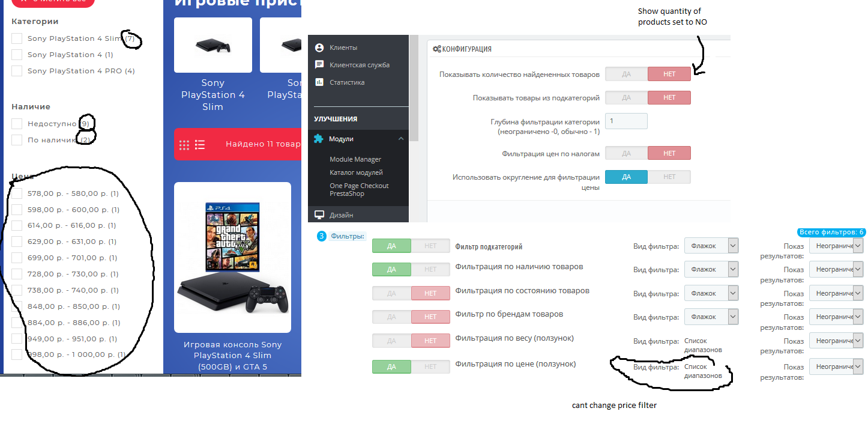Viewport: 868px width, 423px height.
Task: Open One Page Checkout PrestaShop item
Action: point(359,190)
